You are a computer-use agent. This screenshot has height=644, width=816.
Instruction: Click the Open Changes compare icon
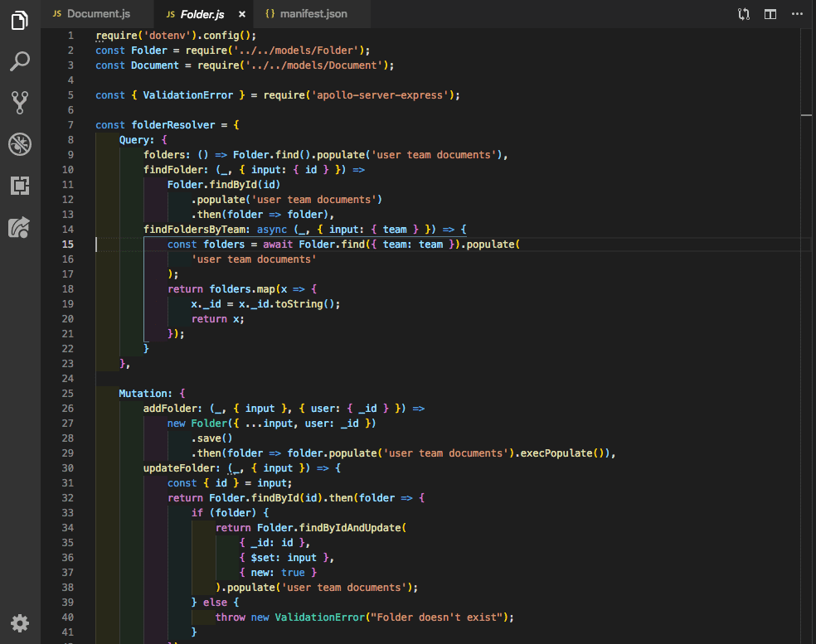[744, 14]
